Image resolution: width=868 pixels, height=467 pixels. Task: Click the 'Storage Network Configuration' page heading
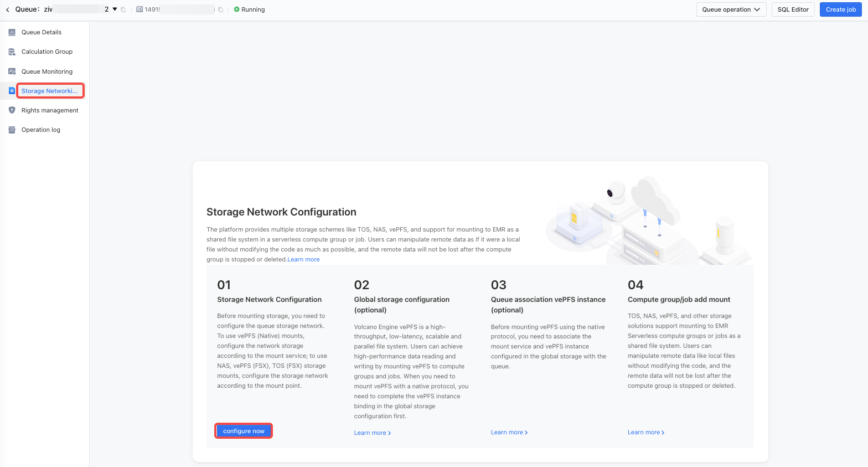click(x=281, y=212)
